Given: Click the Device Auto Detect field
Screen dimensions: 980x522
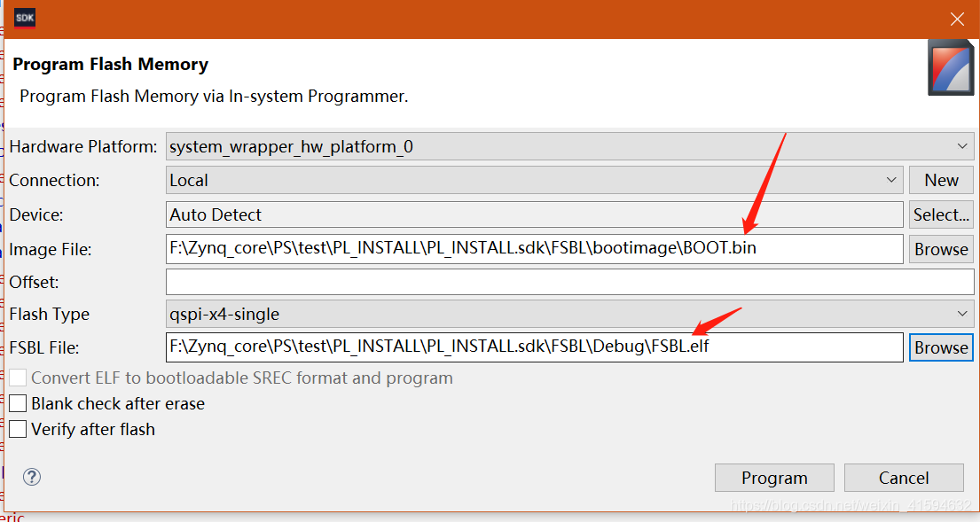Looking at the screenshot, I should pyautogui.click(x=535, y=214).
